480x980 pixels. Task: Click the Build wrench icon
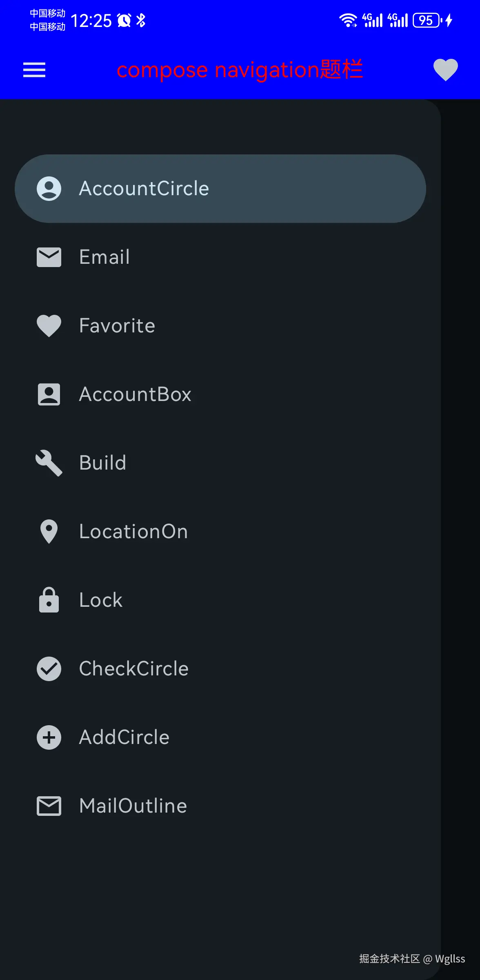[49, 463]
